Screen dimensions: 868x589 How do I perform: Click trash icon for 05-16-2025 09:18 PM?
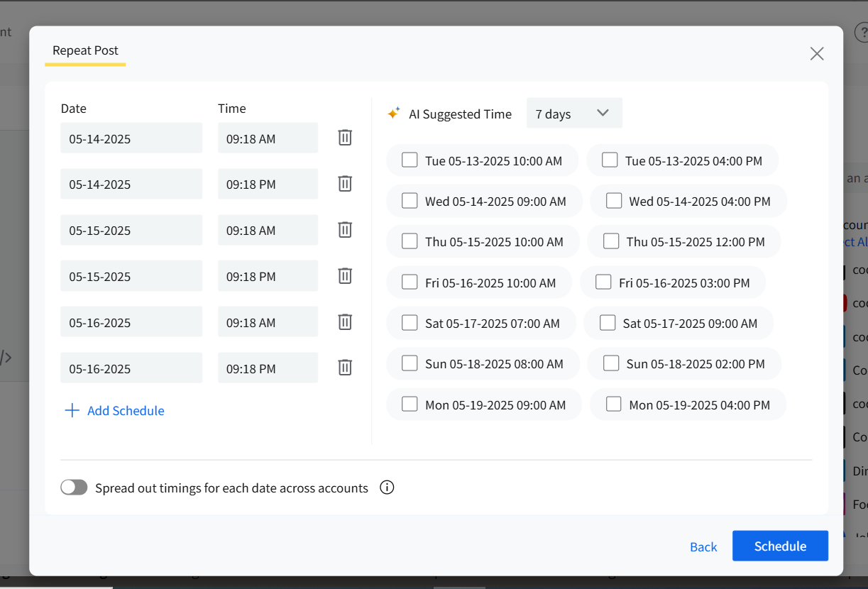(345, 368)
